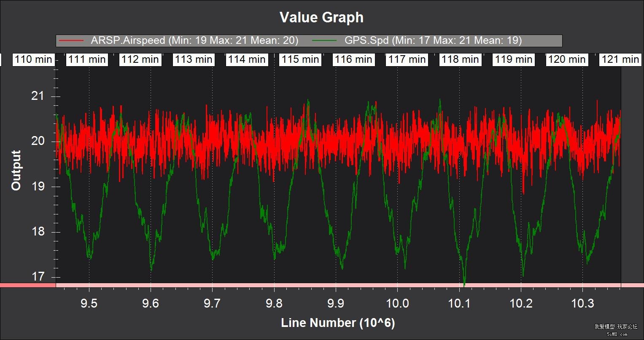This screenshot has width=644, height=340.
Task: Select the 115 min time marker
Action: [300, 59]
